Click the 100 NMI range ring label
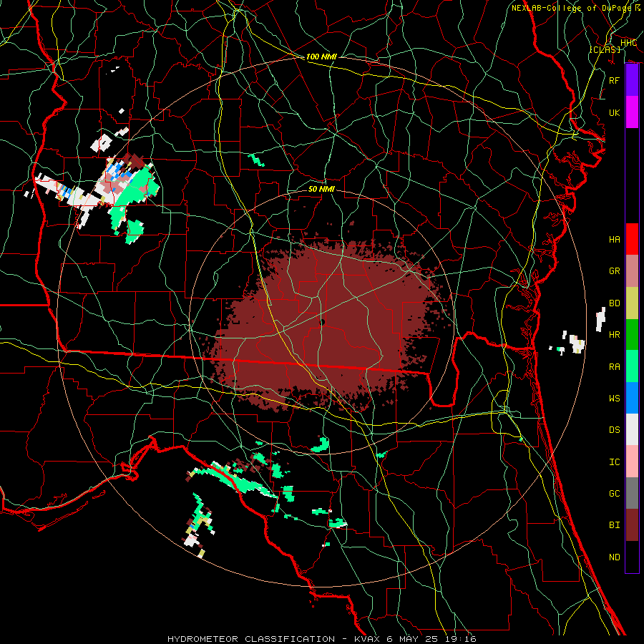The width and height of the screenshot is (644, 644). pyautogui.click(x=321, y=57)
